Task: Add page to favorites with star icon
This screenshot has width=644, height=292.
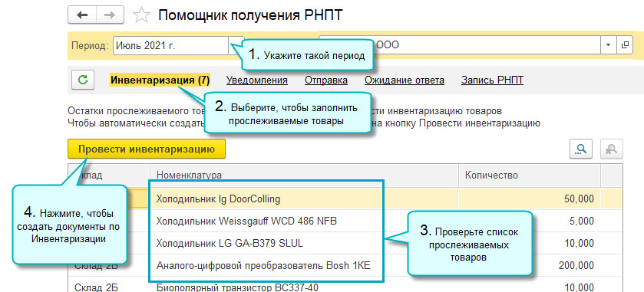Action: click(x=142, y=16)
